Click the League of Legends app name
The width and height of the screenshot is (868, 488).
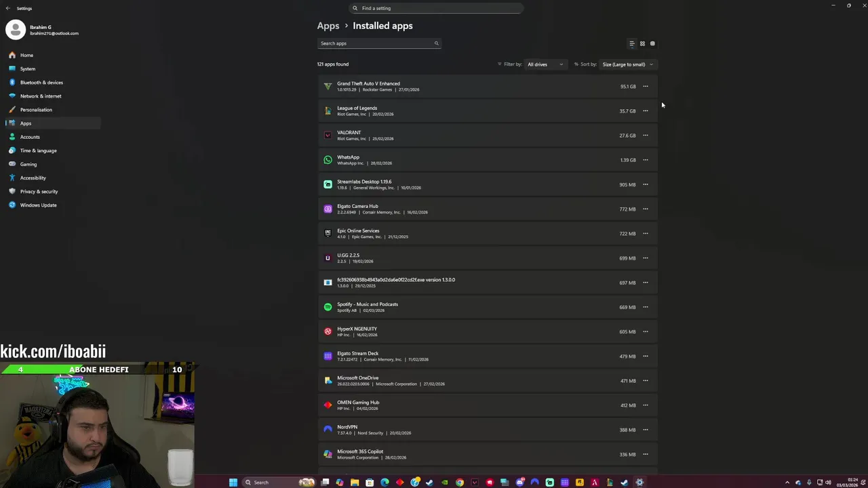(357, 108)
